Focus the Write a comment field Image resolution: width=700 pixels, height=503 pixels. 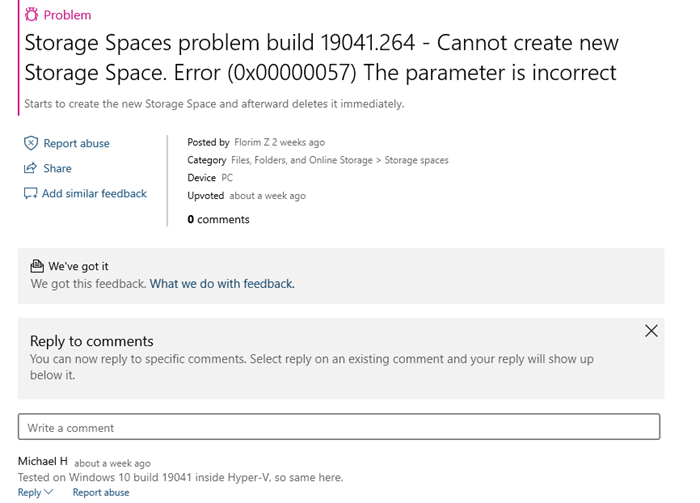[x=339, y=427]
